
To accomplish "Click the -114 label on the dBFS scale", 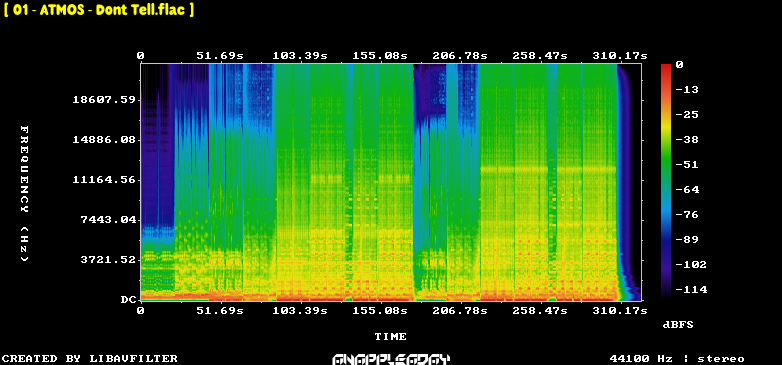I will 691,290.
